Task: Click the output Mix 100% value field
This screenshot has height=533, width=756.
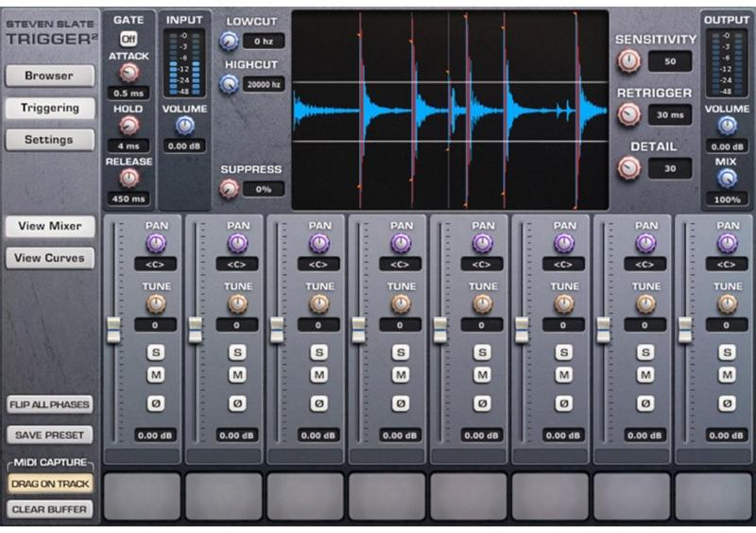Action: pyautogui.click(x=727, y=199)
